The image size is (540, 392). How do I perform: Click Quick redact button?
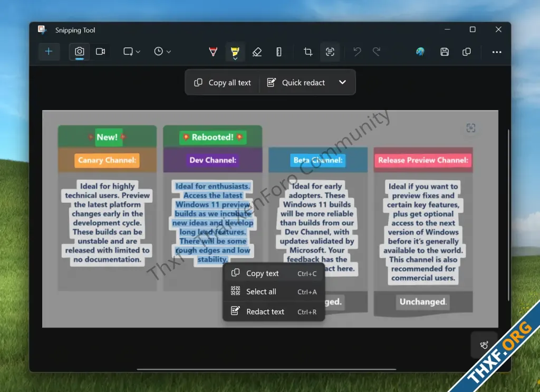(296, 83)
